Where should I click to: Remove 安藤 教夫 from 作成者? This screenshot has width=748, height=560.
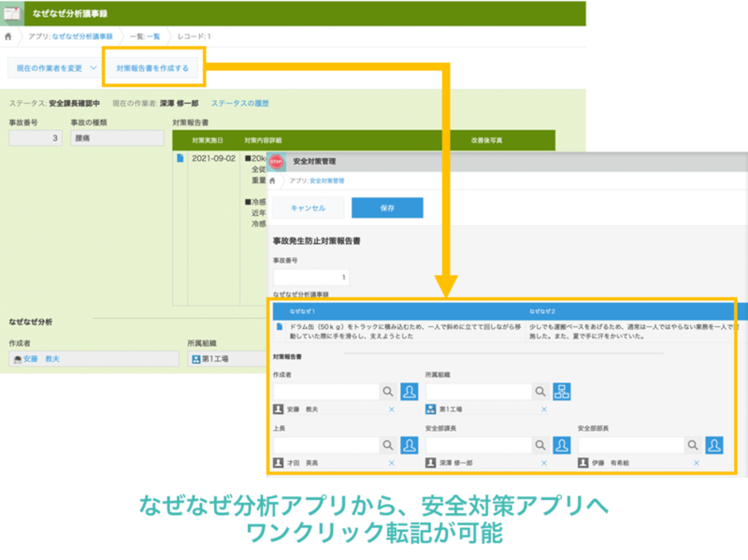click(x=392, y=409)
